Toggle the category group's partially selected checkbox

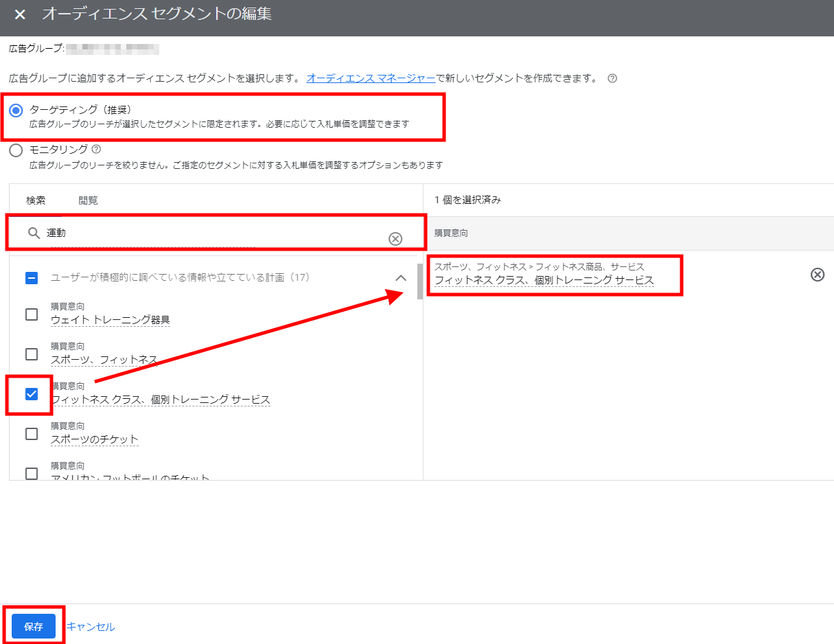32,278
